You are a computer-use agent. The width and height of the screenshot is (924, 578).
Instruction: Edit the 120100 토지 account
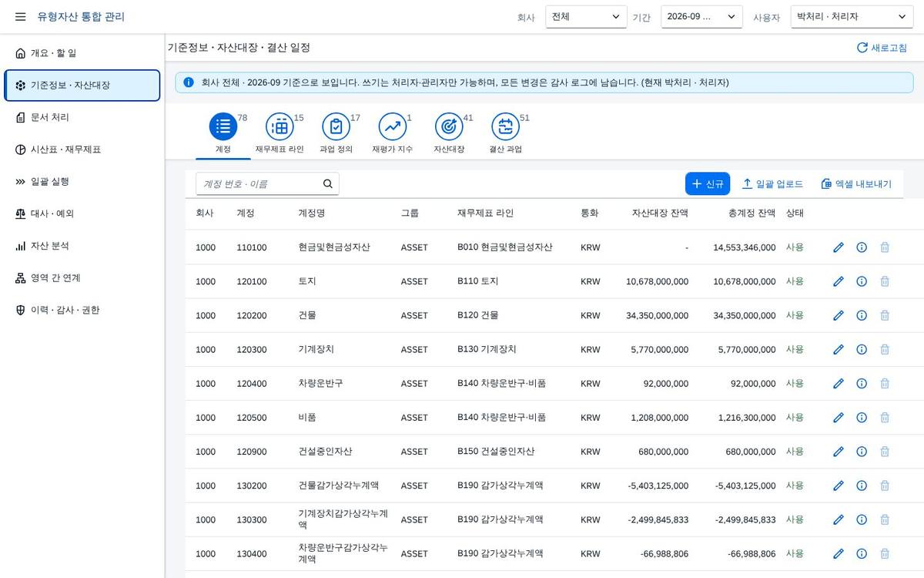point(839,281)
